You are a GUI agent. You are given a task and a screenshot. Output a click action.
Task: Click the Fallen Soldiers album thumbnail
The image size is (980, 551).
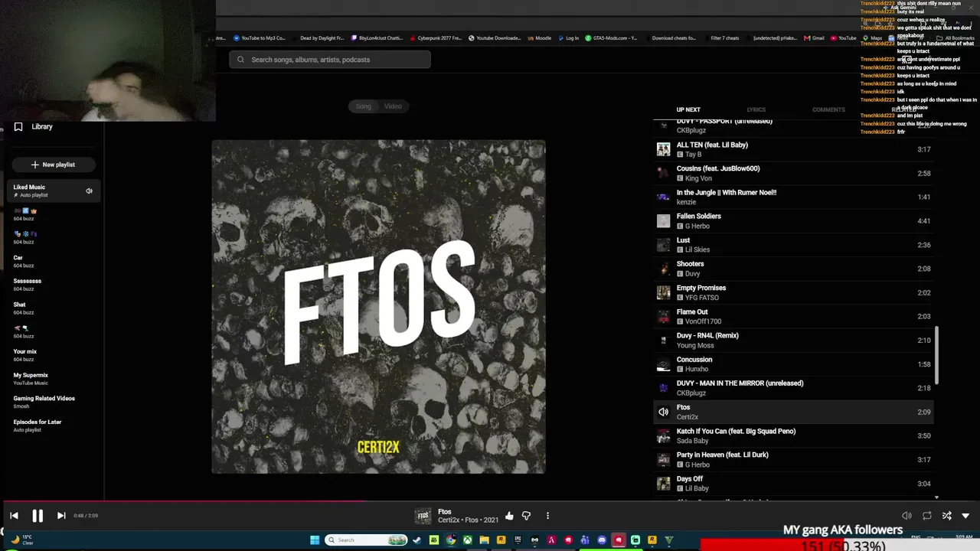pos(663,221)
